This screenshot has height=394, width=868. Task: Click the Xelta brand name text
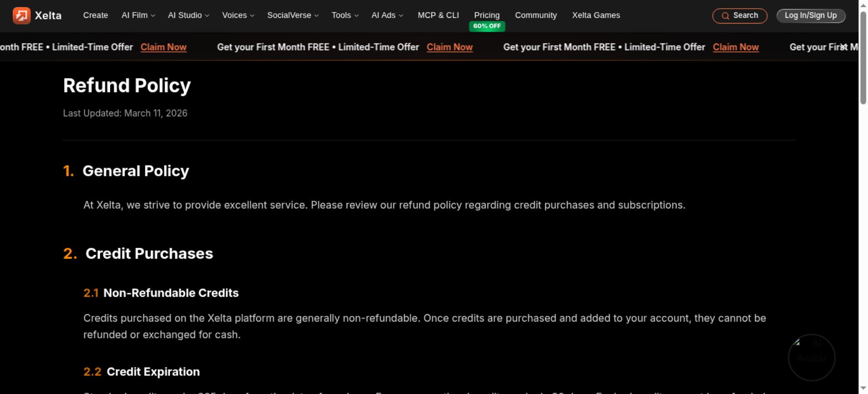[x=48, y=16]
